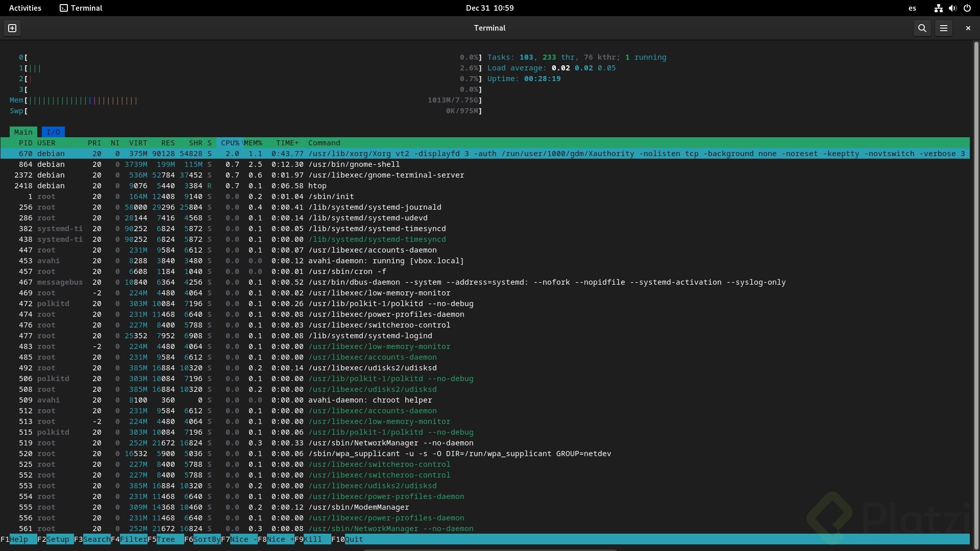Click F9 Kill in htop footer
The height and width of the screenshot is (551, 980).
click(x=312, y=539)
